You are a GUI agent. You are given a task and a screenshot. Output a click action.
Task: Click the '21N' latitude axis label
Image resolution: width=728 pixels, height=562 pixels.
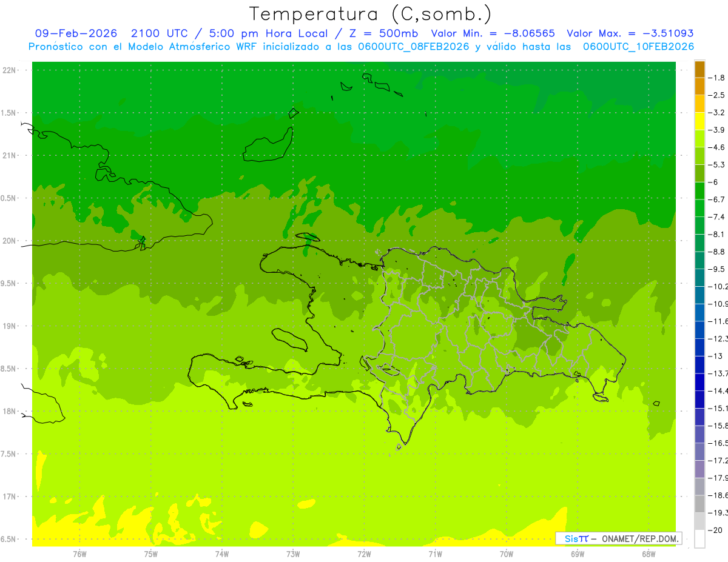9,156
